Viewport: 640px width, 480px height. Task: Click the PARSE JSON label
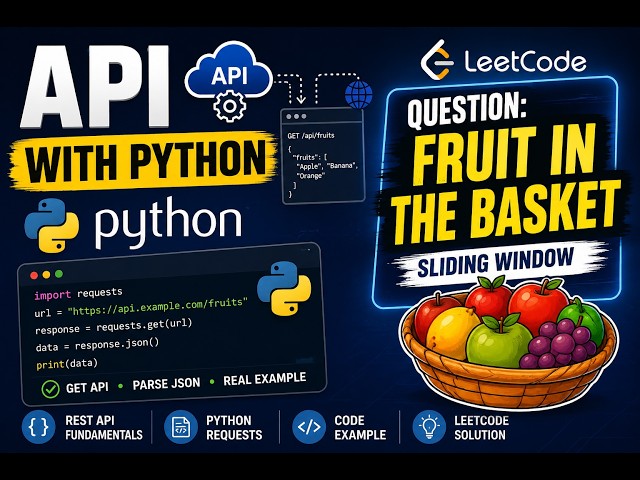click(167, 384)
